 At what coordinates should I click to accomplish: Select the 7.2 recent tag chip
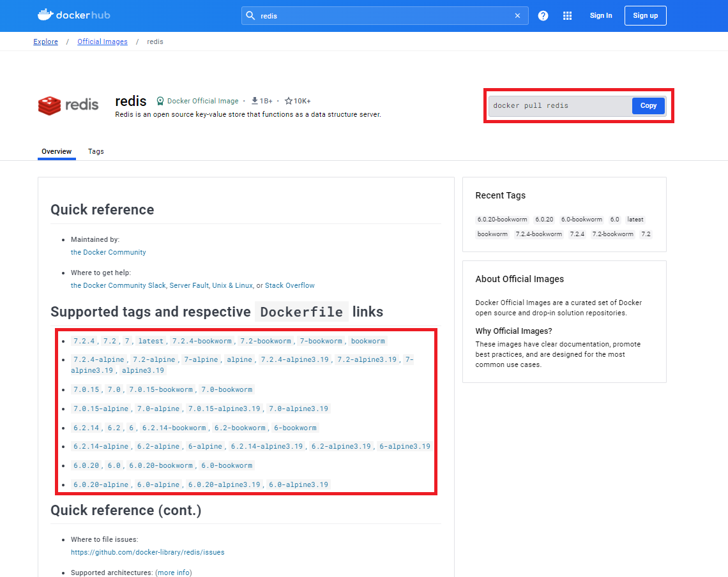coord(646,234)
